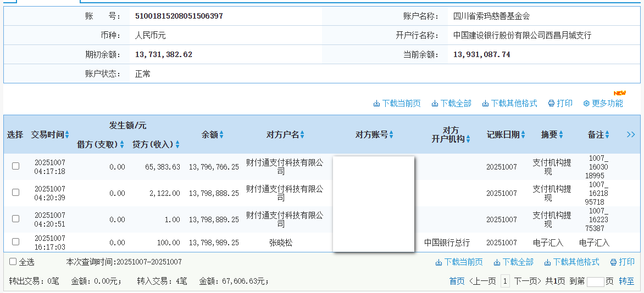The width and height of the screenshot is (644, 293).
Task: Click the page number input field
Action: click(595, 281)
